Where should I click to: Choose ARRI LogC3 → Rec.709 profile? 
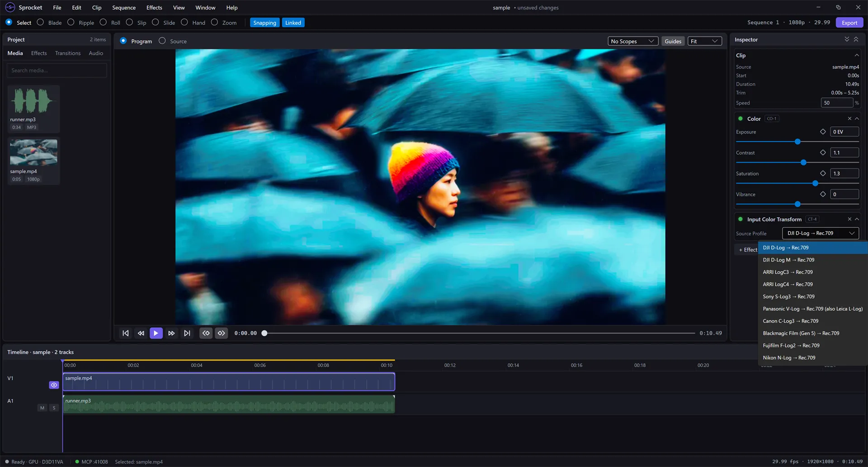(813, 272)
